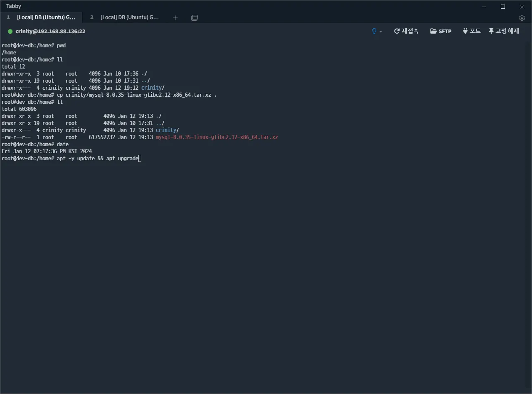
Task: Open the profiles and connections selector icon
Action: click(x=195, y=17)
